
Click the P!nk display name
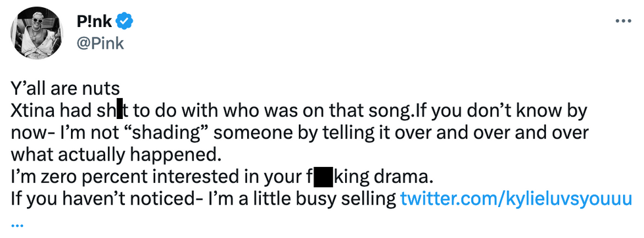94,22
